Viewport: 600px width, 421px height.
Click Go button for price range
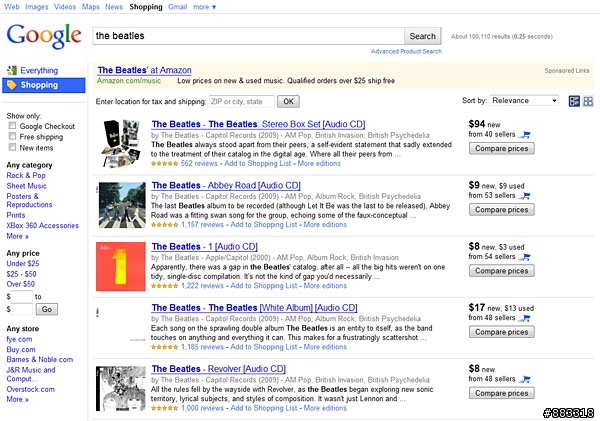click(x=47, y=309)
